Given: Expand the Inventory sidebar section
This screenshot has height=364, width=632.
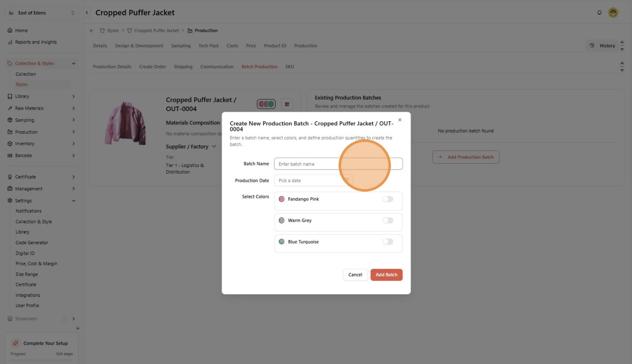Looking at the screenshot, I should pos(74,144).
